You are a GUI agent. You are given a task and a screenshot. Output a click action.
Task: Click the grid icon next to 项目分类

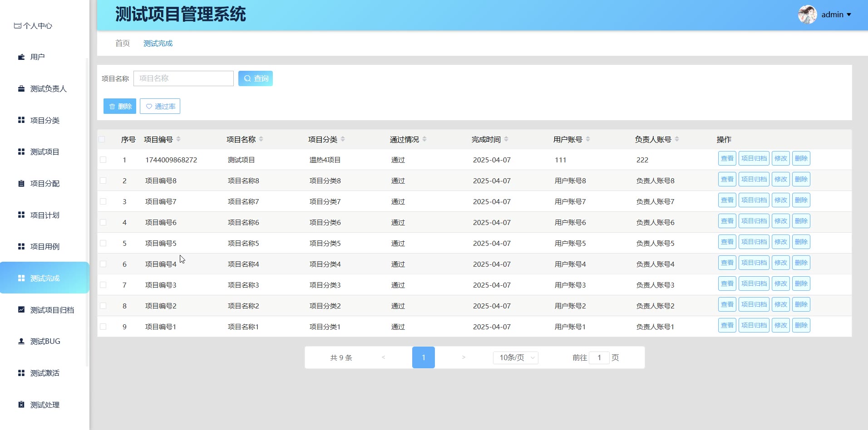[x=21, y=120]
